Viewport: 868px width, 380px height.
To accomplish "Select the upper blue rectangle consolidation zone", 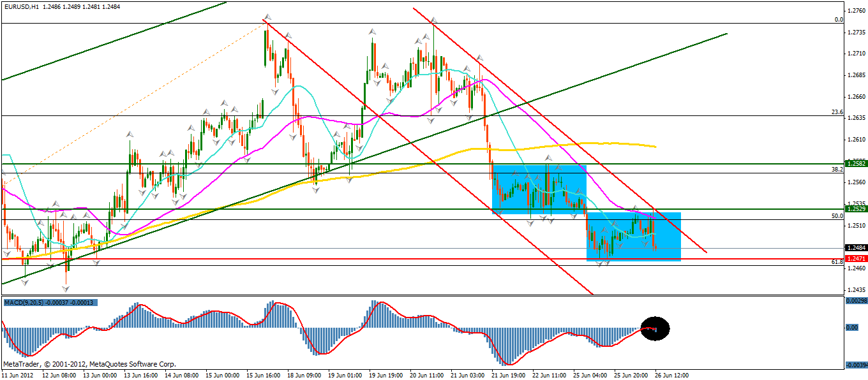I will pyautogui.click(x=539, y=189).
